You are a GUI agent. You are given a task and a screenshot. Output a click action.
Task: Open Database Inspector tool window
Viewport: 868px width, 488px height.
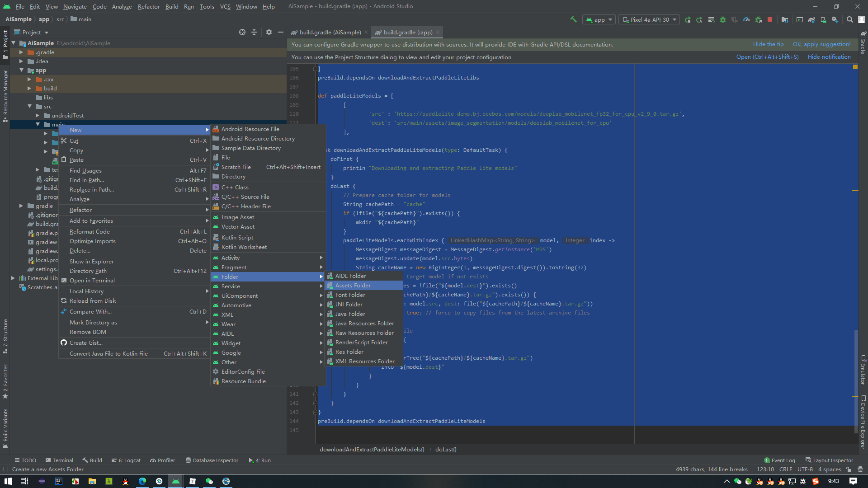pyautogui.click(x=212, y=460)
